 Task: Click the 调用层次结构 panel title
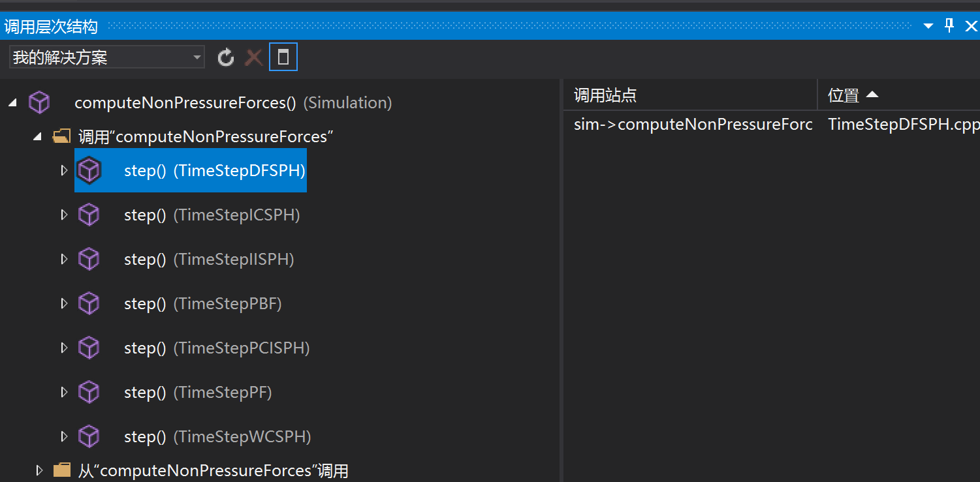pos(51,27)
